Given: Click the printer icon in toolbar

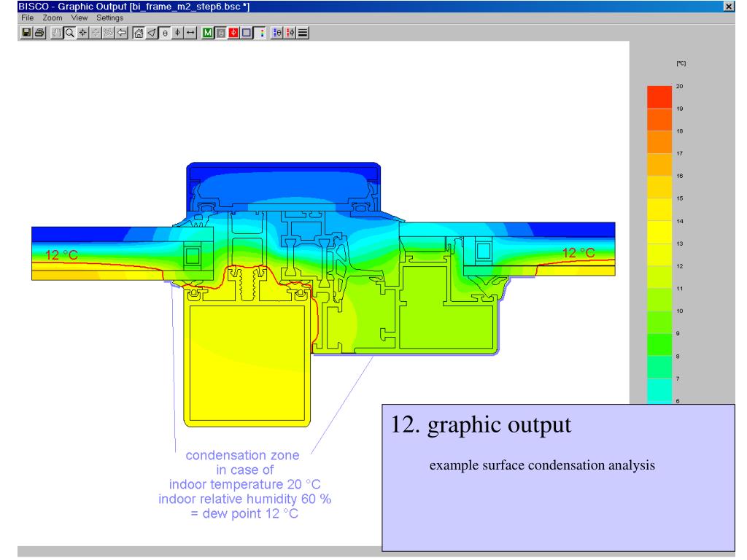Looking at the screenshot, I should (39, 33).
